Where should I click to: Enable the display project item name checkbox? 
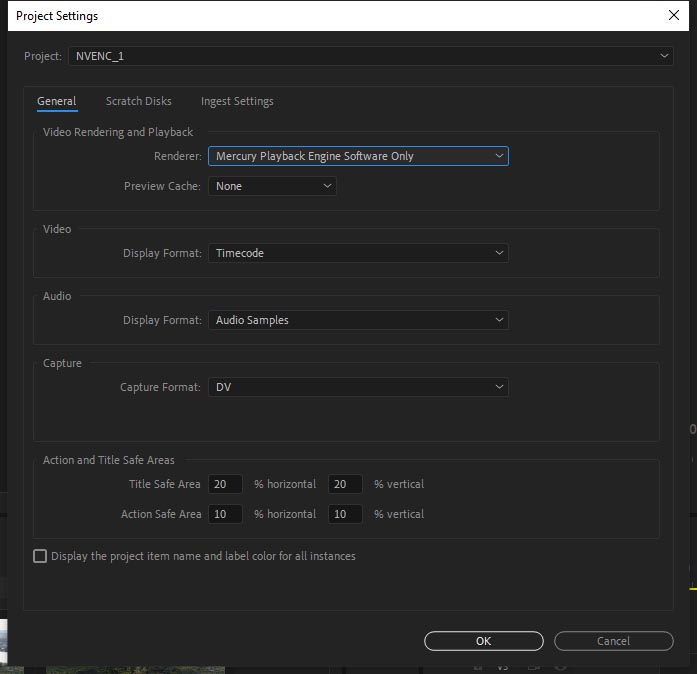[40, 556]
